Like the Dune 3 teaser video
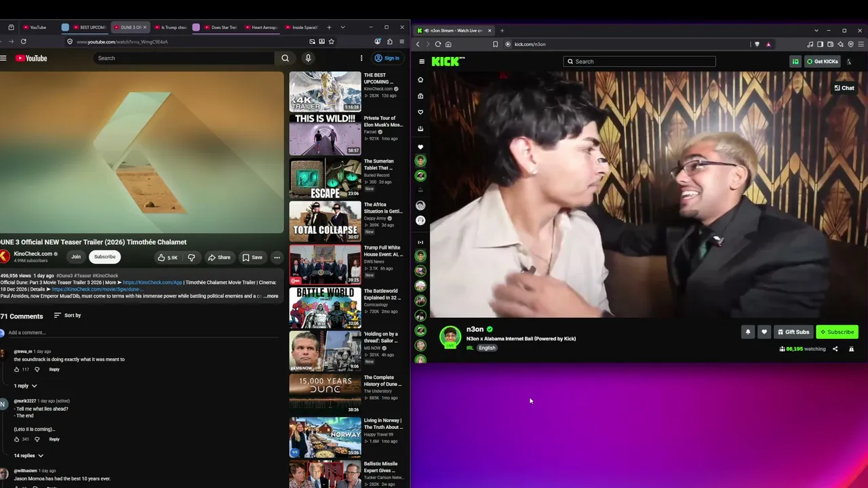 pyautogui.click(x=167, y=258)
